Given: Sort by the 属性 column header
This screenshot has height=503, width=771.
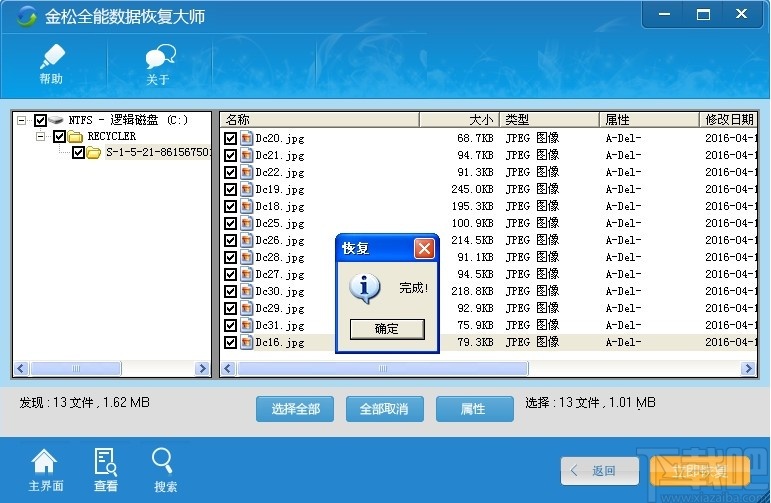Looking at the screenshot, I should (650, 119).
